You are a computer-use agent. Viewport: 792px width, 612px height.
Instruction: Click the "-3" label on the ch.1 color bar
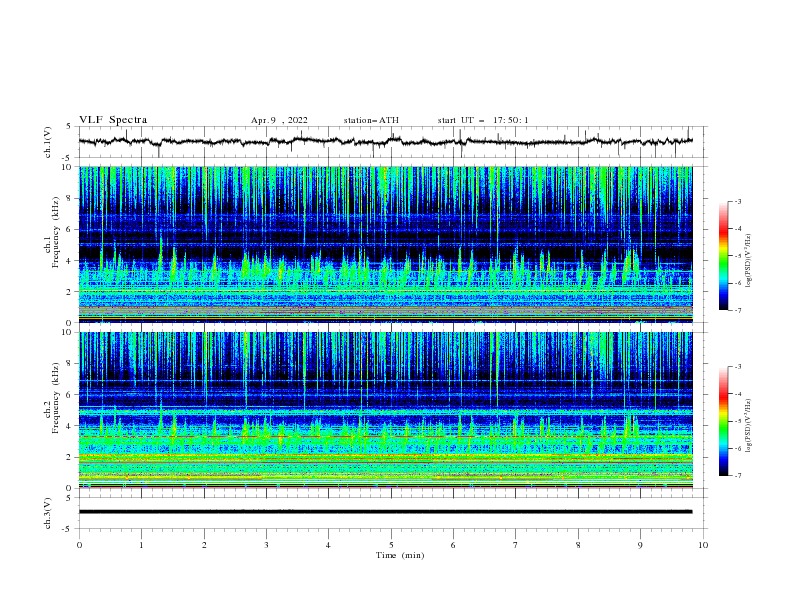click(738, 201)
